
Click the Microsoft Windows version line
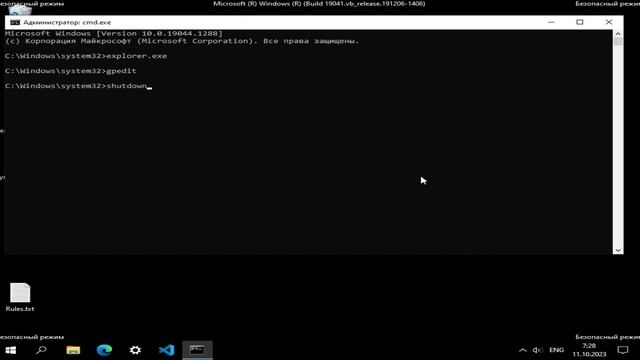[x=114, y=33]
